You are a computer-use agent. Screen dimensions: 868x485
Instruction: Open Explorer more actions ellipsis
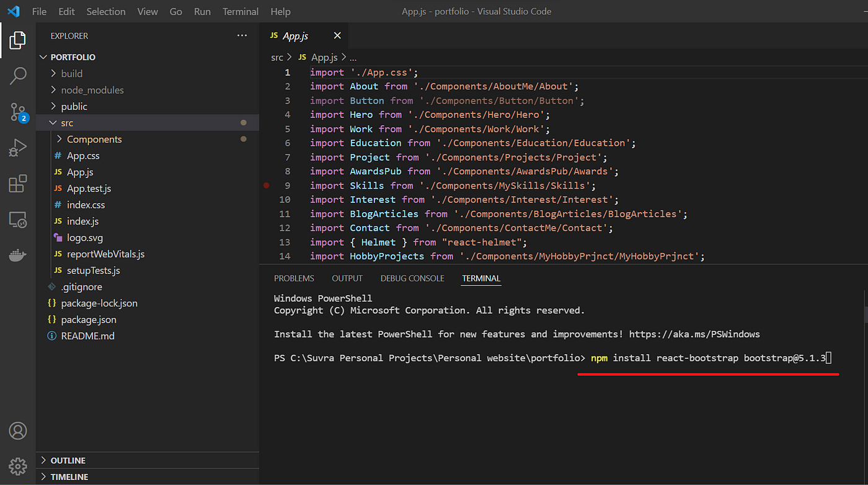[242, 36]
